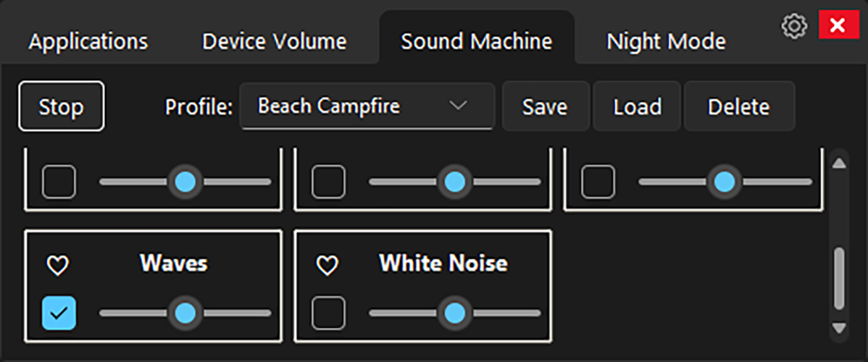Go to the Night Mode tab
Viewport: 868px width, 362px height.
[666, 41]
